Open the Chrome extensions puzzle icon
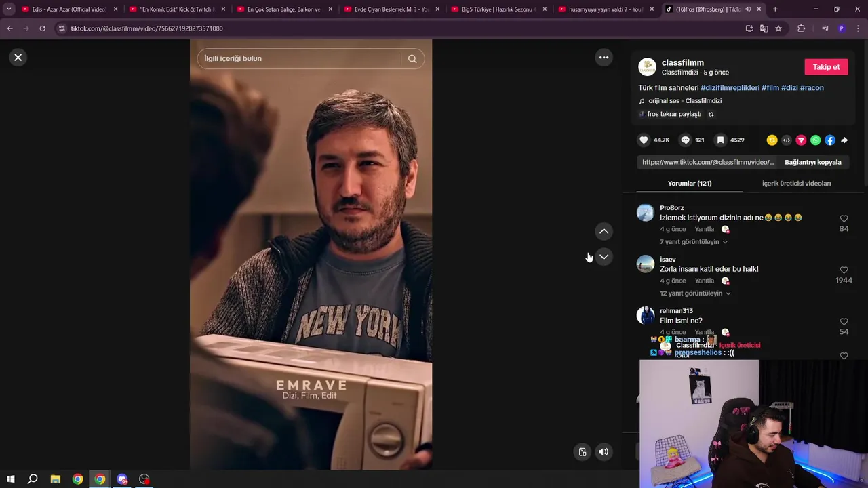Screen dimensions: 868x488 801,28
